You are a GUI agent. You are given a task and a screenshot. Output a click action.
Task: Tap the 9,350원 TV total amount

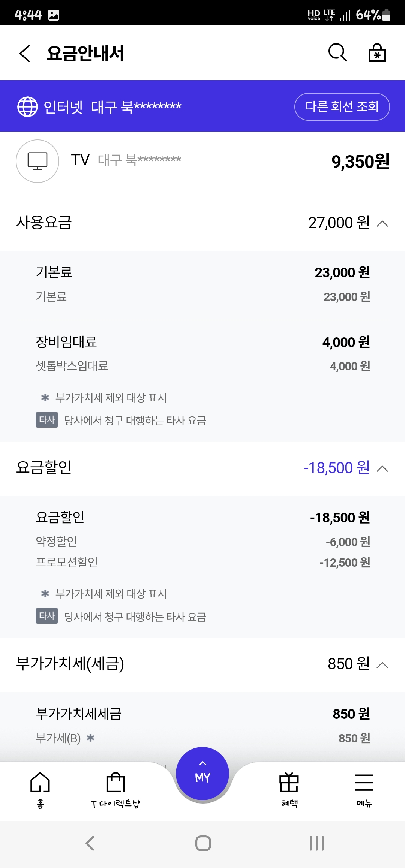click(x=360, y=162)
